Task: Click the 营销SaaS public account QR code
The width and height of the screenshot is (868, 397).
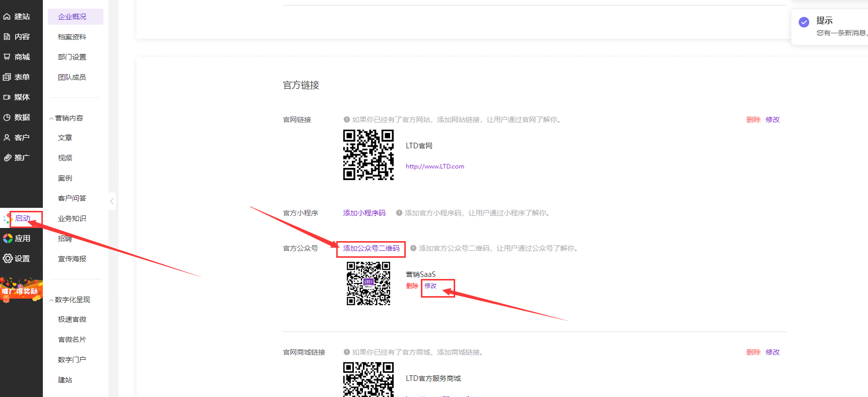Action: coord(368,283)
